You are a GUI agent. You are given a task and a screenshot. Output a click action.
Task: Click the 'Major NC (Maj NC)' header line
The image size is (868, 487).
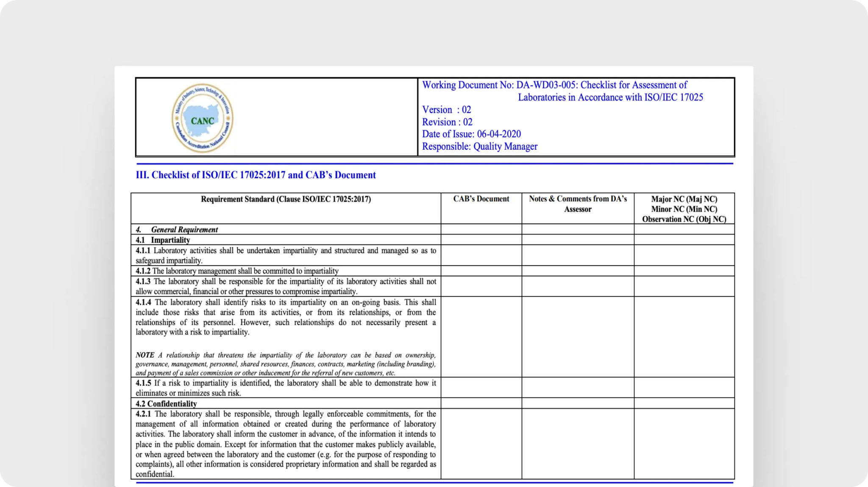click(684, 199)
